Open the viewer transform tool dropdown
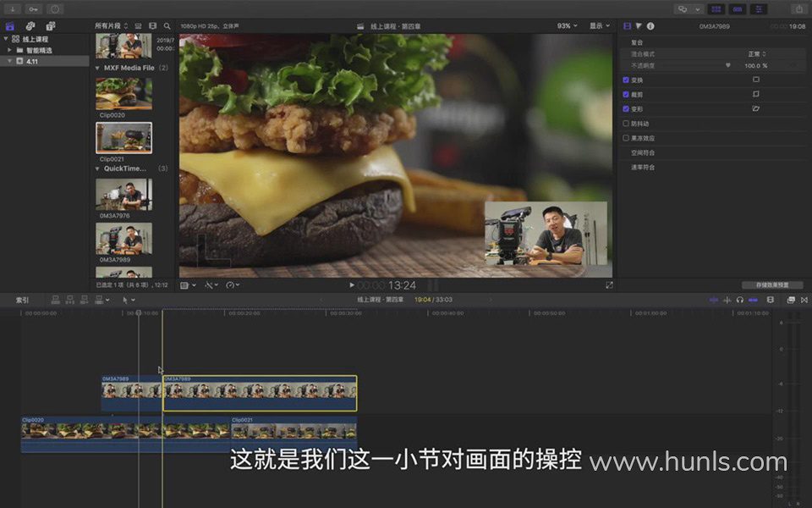The height and width of the screenshot is (508, 812). point(188,285)
